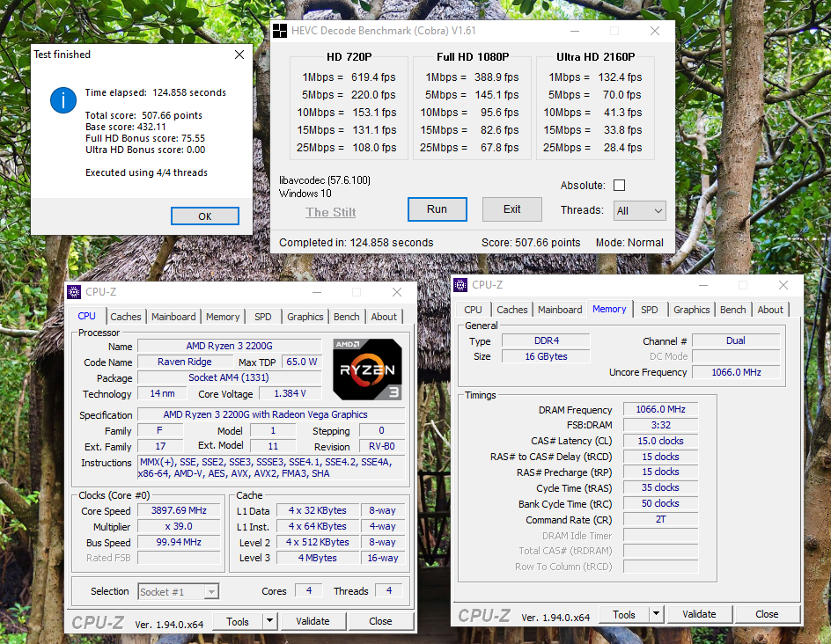The image size is (831, 644).
Task: Open Mainboard tab in right CPU-Z window
Action: (x=560, y=310)
